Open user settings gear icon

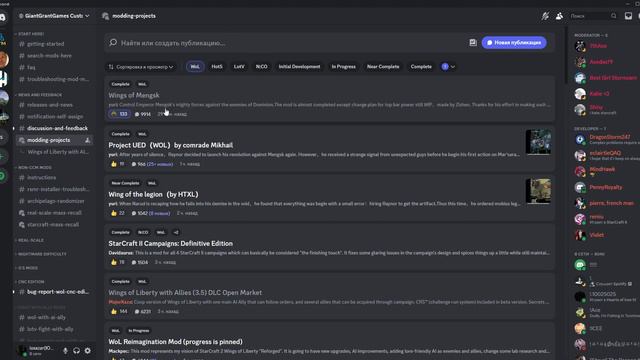coord(88,351)
